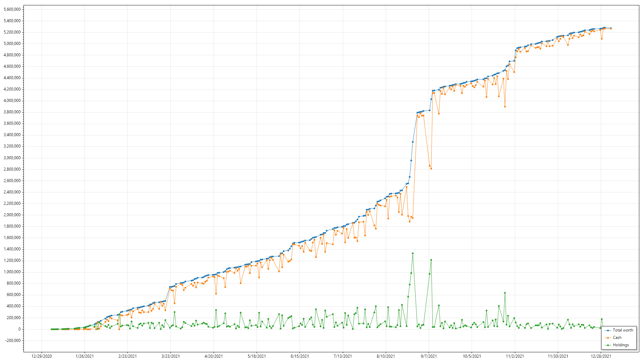This screenshot has width=644, height=362.
Task: Click the last Total worth data point
Action: tap(611, 28)
